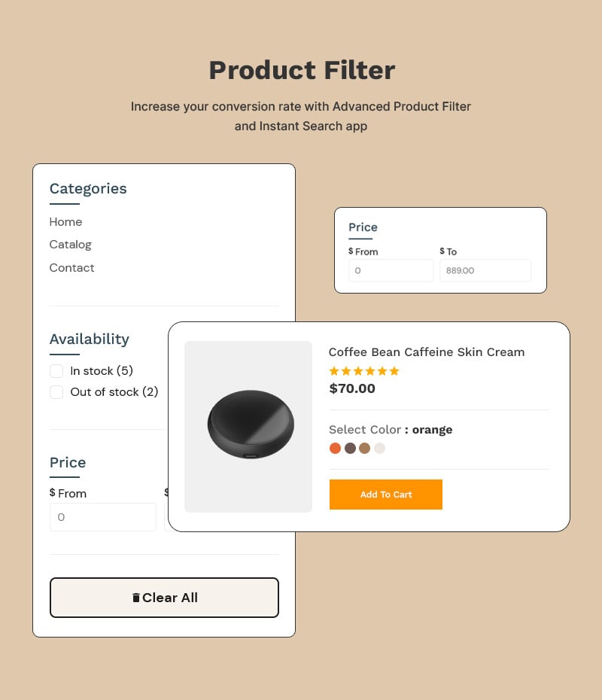Viewport: 602px width, 700px height.
Task: Open the Contact category link
Action: click(x=71, y=268)
